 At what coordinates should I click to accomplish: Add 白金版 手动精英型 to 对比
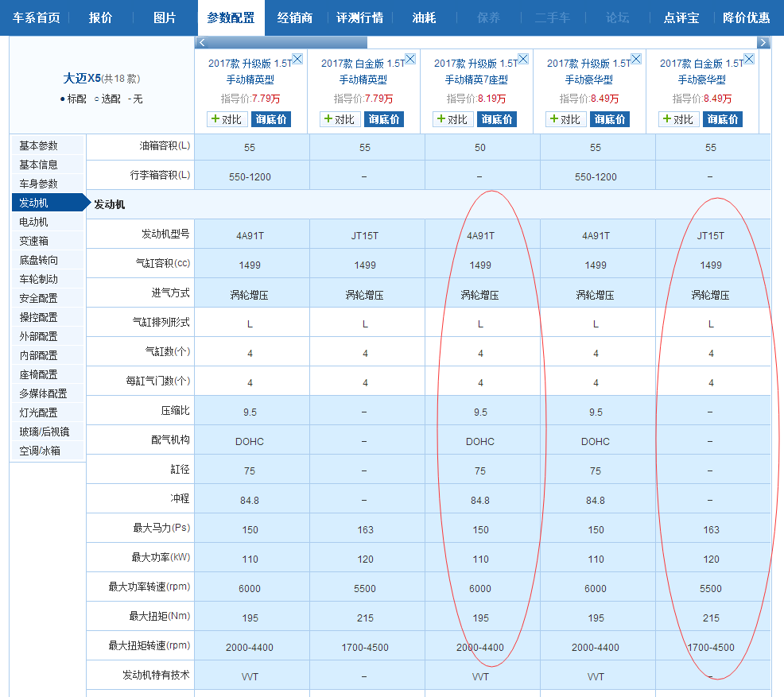pyautogui.click(x=340, y=119)
